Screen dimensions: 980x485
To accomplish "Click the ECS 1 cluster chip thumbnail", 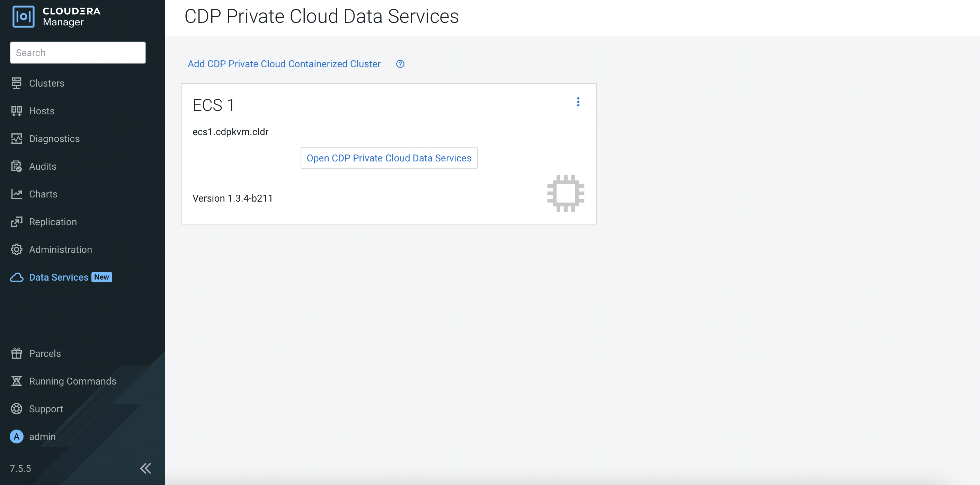I will point(565,193).
